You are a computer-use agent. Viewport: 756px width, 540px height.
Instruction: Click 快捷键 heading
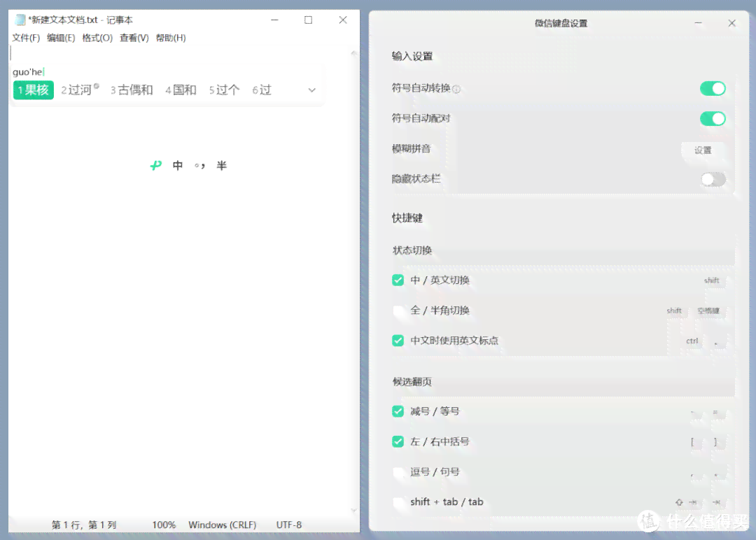[x=407, y=218]
